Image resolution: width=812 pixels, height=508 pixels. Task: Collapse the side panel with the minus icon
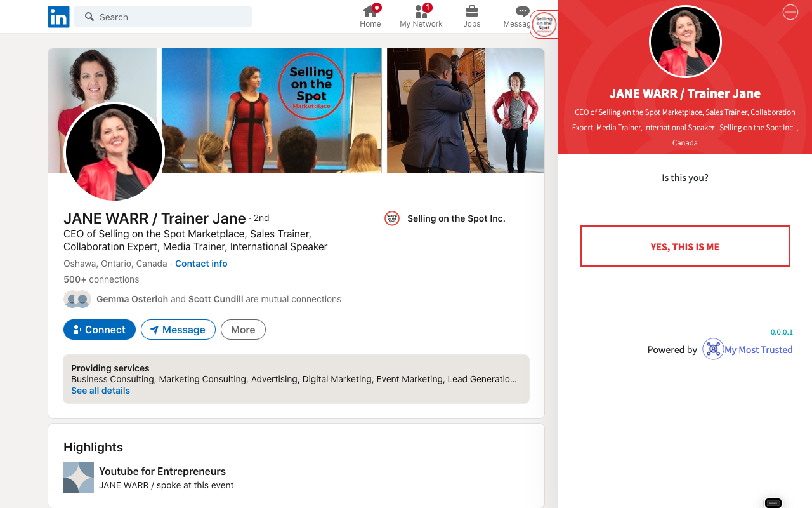click(790, 12)
